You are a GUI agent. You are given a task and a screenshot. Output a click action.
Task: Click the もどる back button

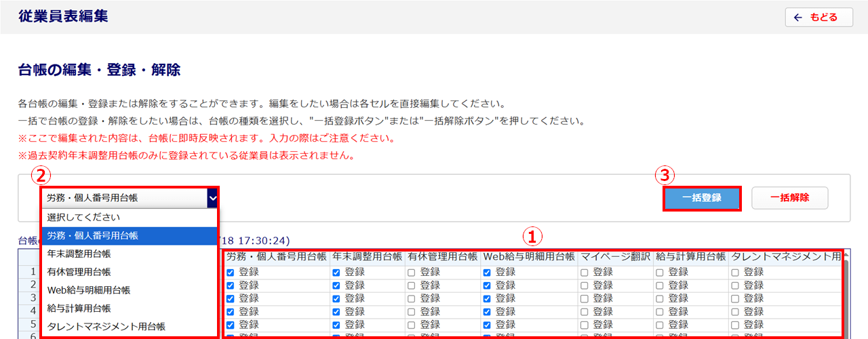pyautogui.click(x=818, y=17)
